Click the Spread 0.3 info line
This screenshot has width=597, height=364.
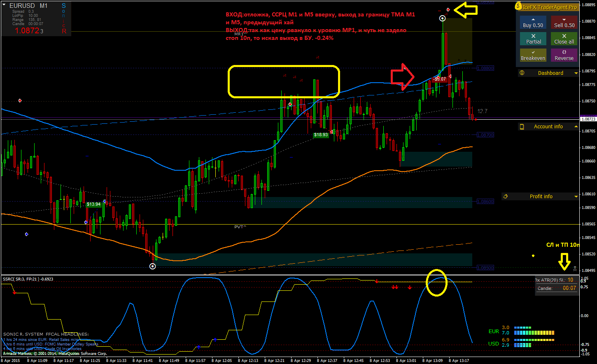[23, 12]
